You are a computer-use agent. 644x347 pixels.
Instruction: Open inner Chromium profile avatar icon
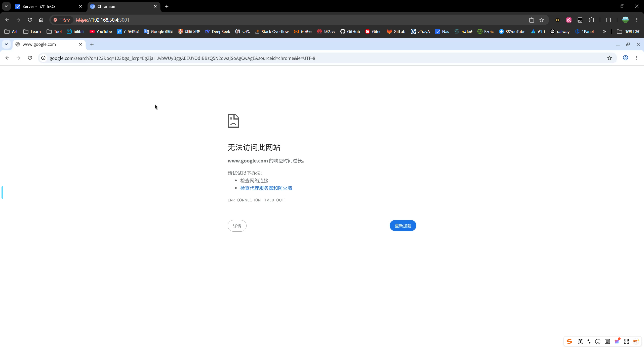click(x=625, y=58)
